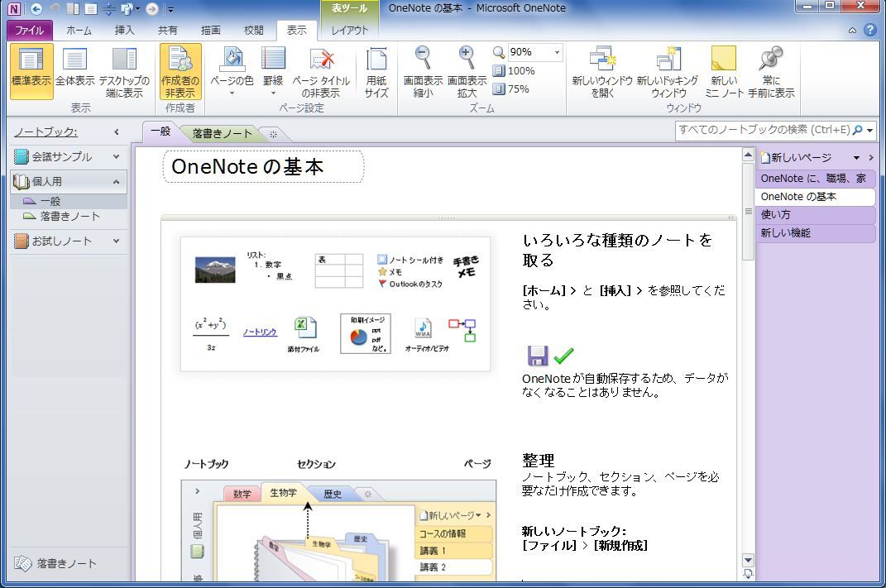This screenshot has height=588, width=886.
Task: Open 用紙サイズ paper size pane
Action: tap(376, 72)
